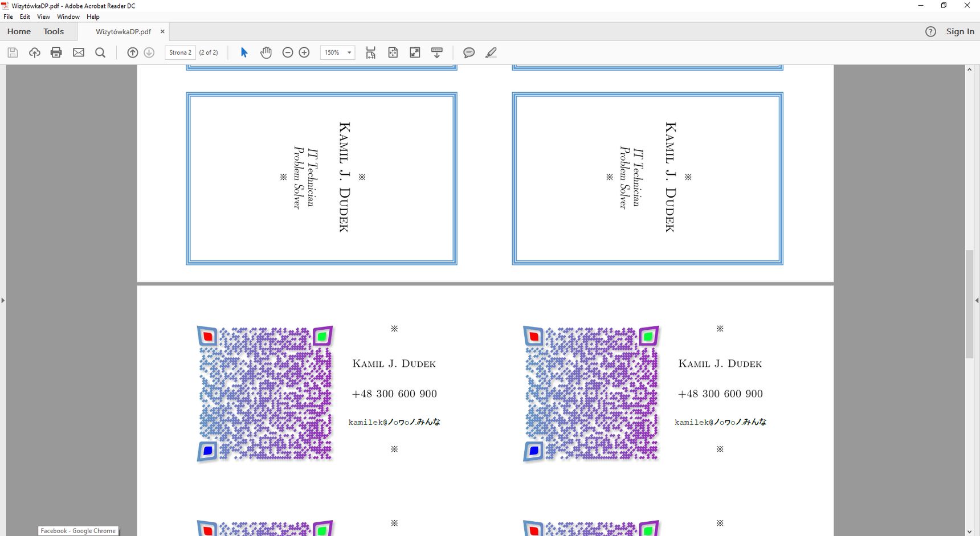Click the right card's phone number +48 300 600 900
980x536 pixels.
[720, 394]
